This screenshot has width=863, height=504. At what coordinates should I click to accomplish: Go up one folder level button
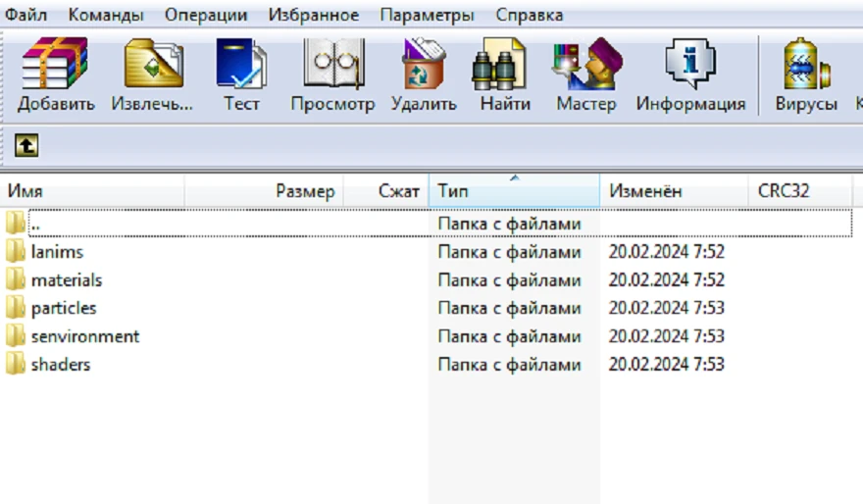tap(26, 146)
